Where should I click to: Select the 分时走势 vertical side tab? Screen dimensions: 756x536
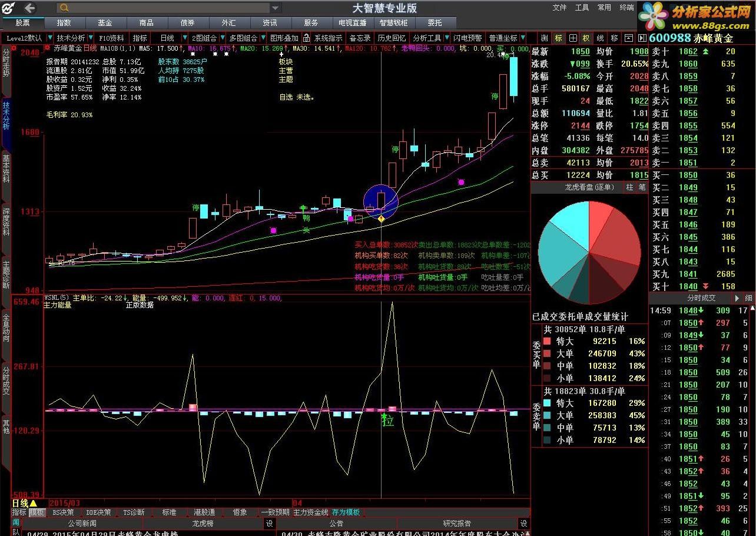6,65
